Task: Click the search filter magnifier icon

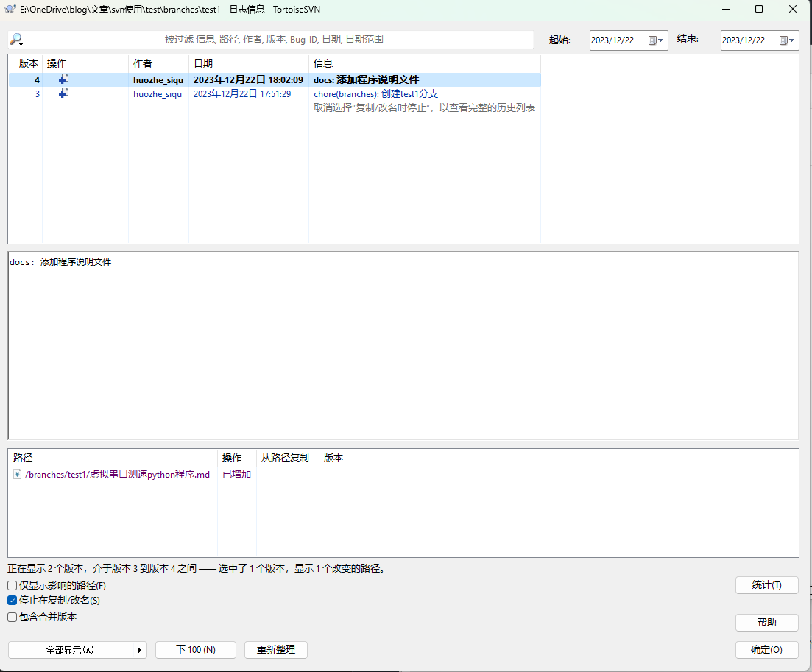Action: [x=16, y=40]
